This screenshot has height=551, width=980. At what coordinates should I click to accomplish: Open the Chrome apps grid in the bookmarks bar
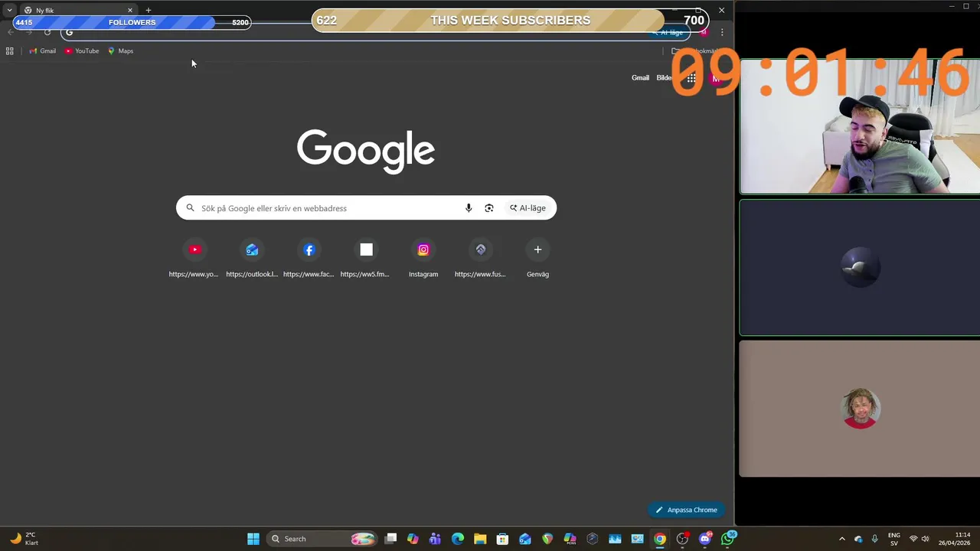pos(9,51)
